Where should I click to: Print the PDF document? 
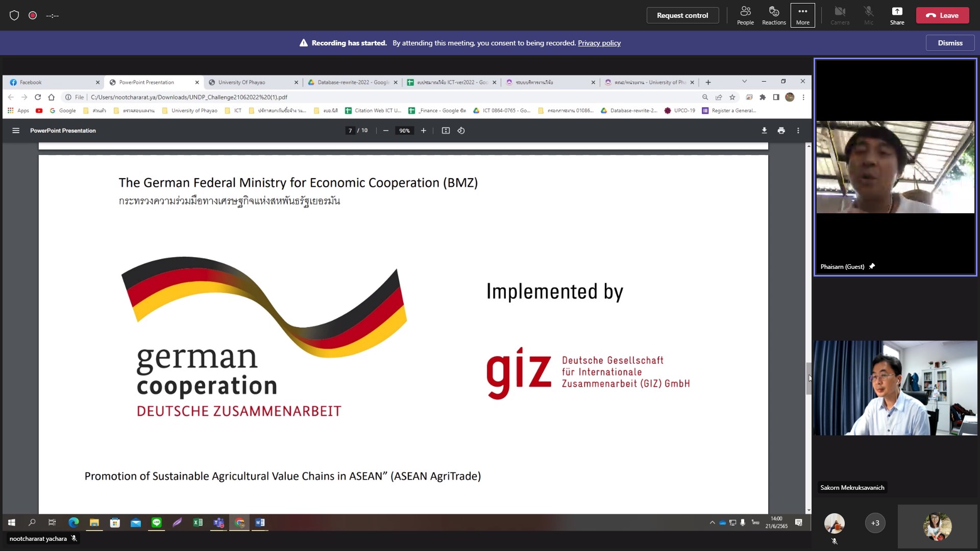pos(781,131)
